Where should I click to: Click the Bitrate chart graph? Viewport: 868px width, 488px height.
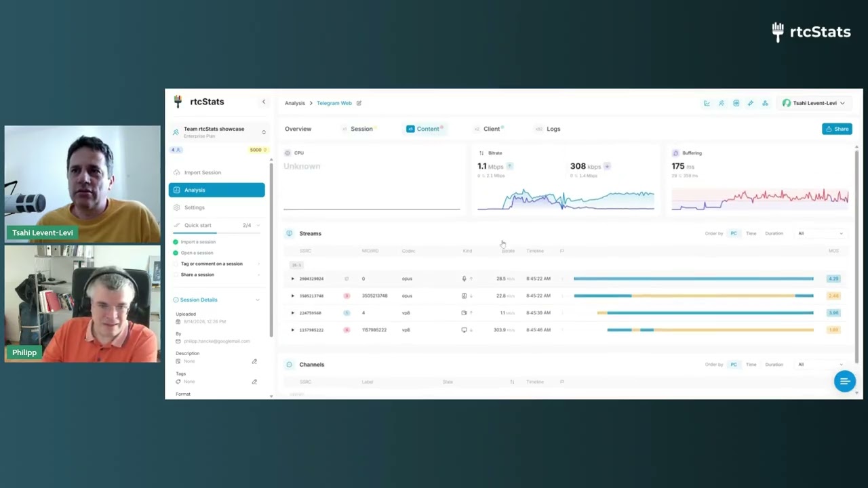(566, 199)
